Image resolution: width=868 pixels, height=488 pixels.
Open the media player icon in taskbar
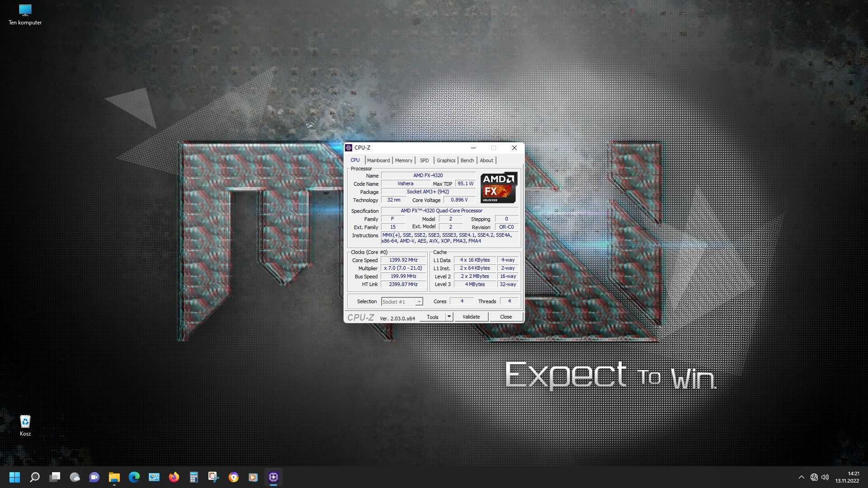[x=253, y=477]
